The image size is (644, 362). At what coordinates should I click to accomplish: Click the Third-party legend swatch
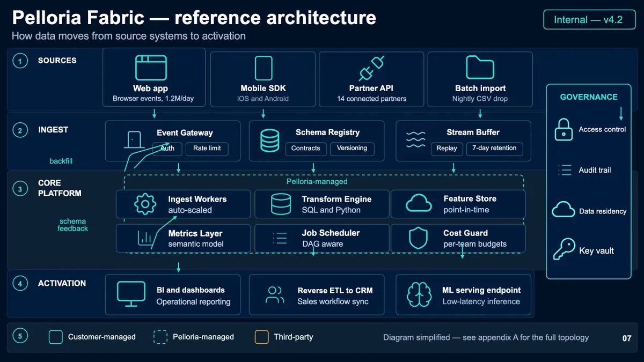(x=262, y=337)
